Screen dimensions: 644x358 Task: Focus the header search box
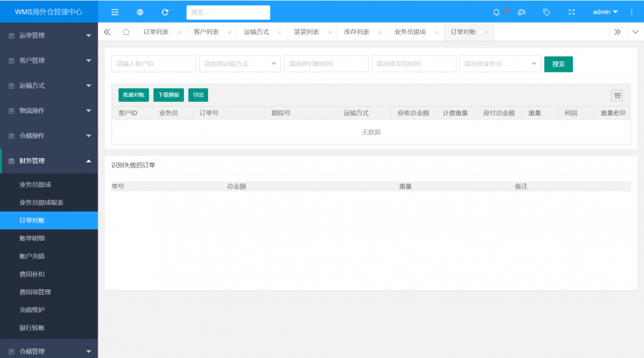(x=228, y=12)
